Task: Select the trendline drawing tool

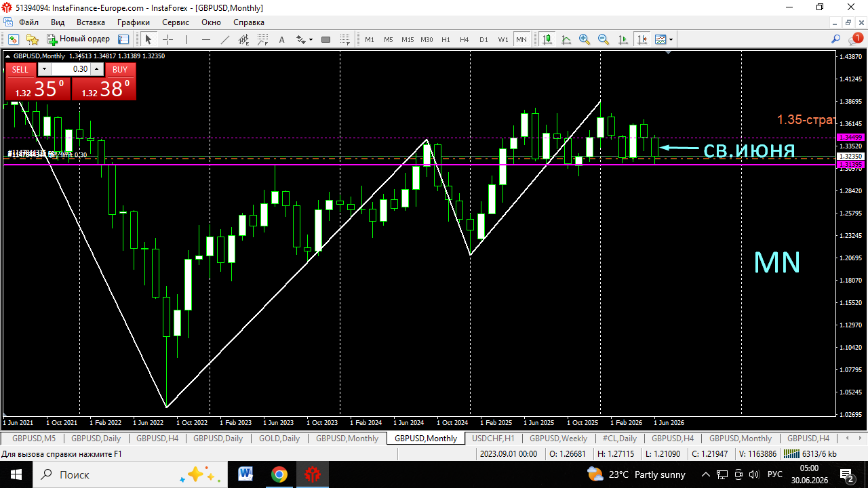Action: (x=225, y=39)
